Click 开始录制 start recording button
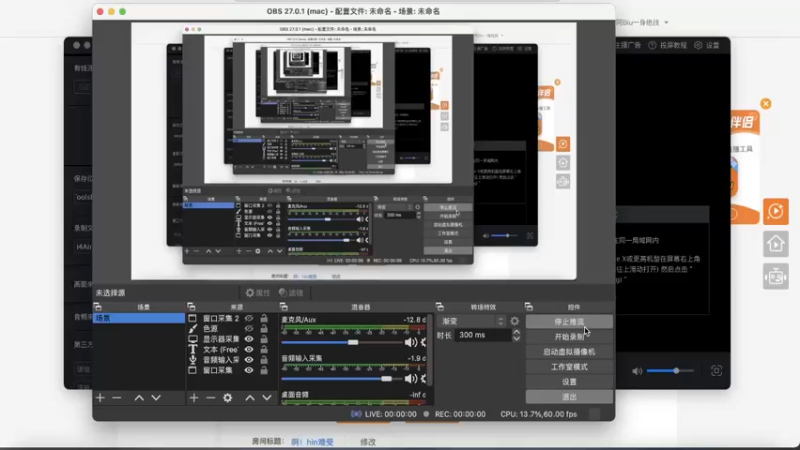 (569, 337)
